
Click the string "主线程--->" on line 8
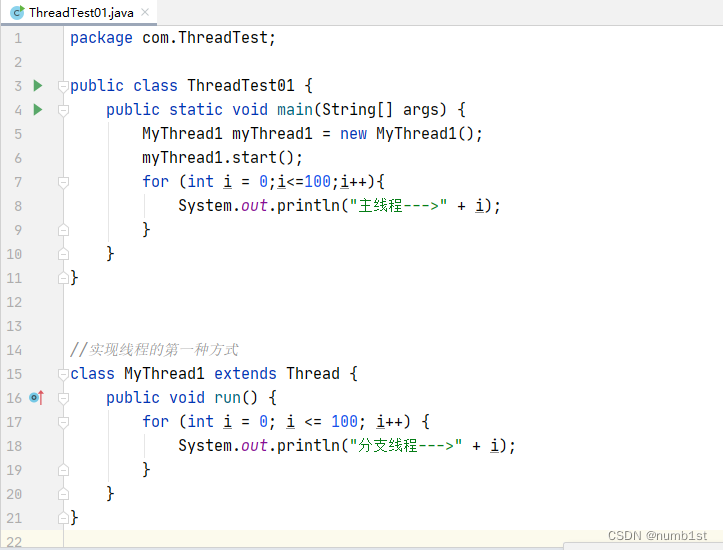[x=398, y=206]
